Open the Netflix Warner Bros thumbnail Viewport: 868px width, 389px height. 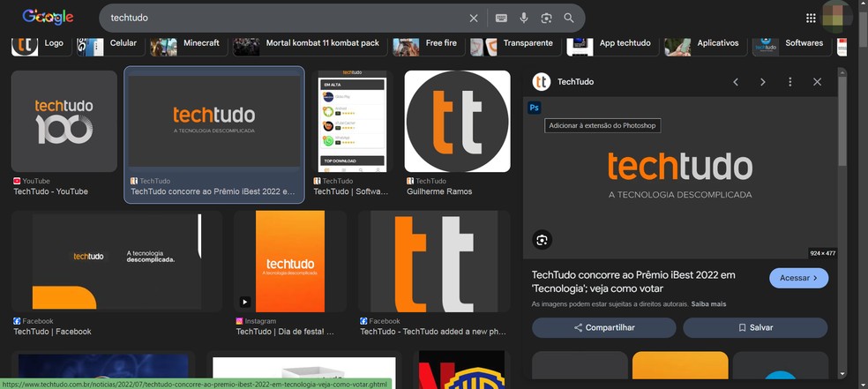click(461, 370)
